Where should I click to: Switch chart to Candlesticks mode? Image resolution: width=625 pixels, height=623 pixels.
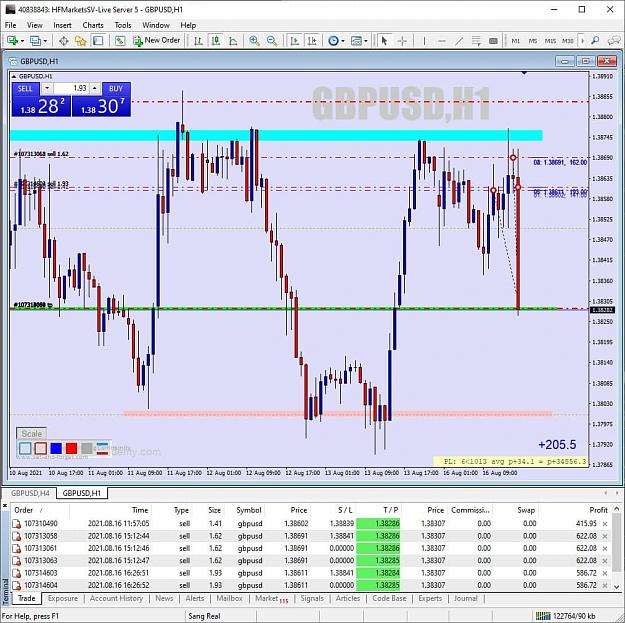tap(216, 41)
